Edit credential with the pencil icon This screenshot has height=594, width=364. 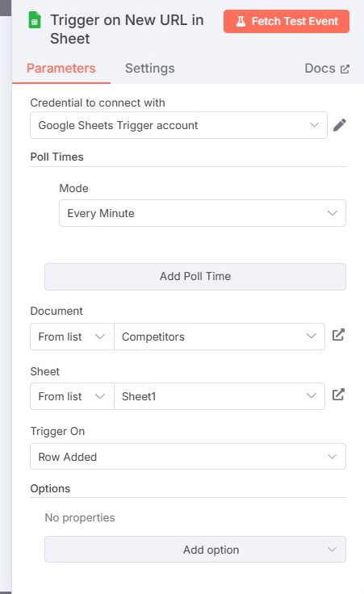click(x=339, y=125)
